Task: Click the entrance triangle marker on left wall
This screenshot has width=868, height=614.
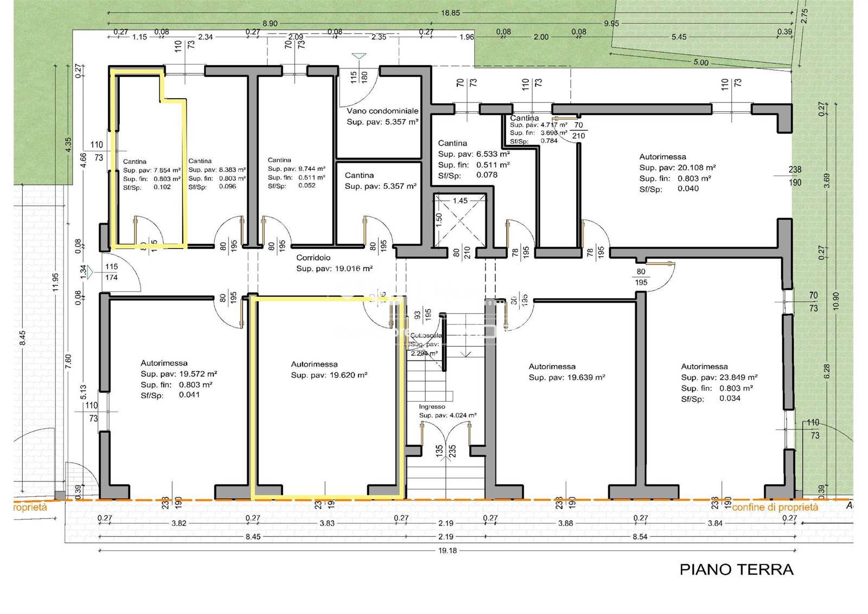Action: click(x=91, y=270)
